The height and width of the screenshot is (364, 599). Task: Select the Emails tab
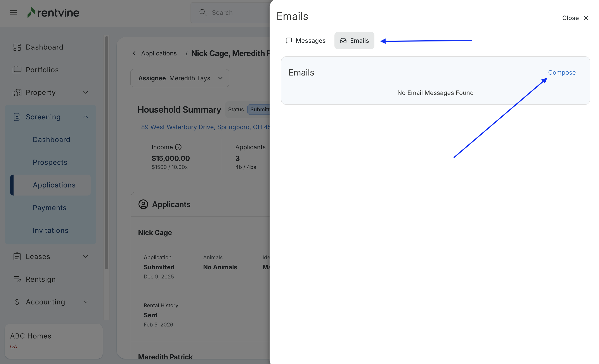(354, 41)
